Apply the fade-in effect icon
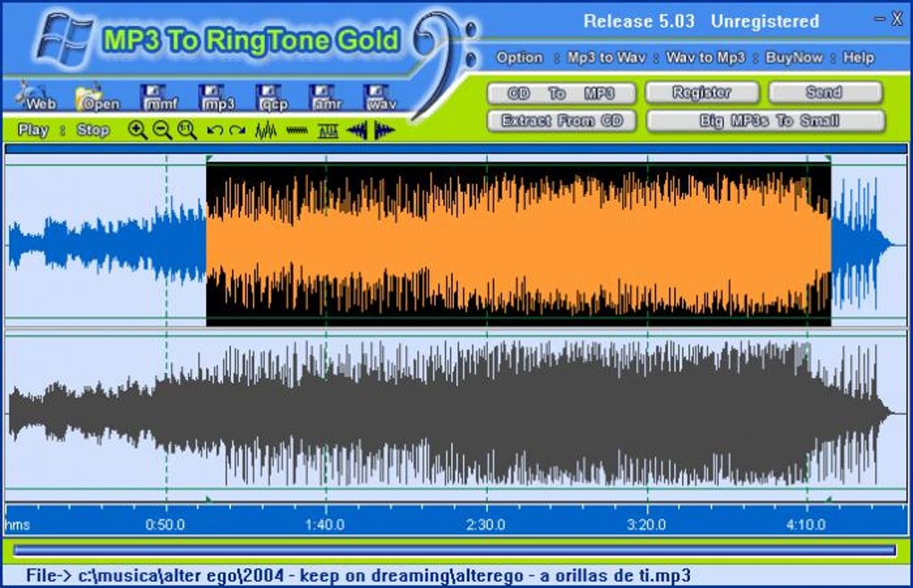Image resolution: width=913 pixels, height=588 pixels. click(x=356, y=131)
